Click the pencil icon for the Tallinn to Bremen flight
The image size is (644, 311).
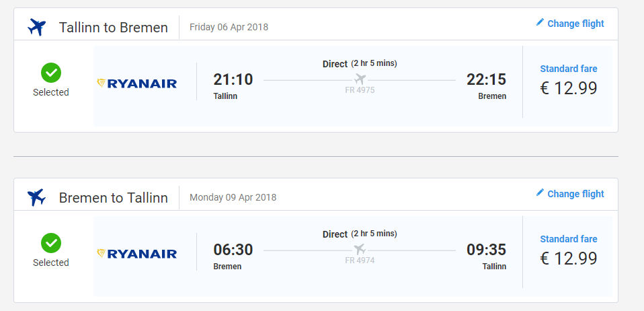(x=540, y=22)
